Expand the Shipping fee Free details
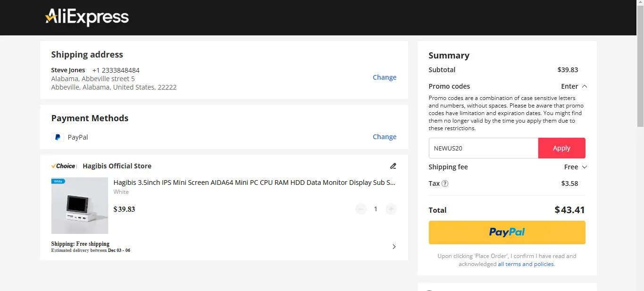Screen dimensions: 644x291 coord(576,167)
